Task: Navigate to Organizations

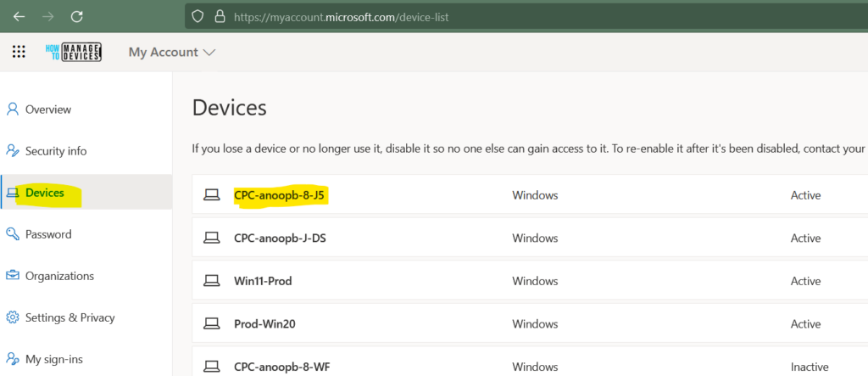Action: tap(60, 276)
